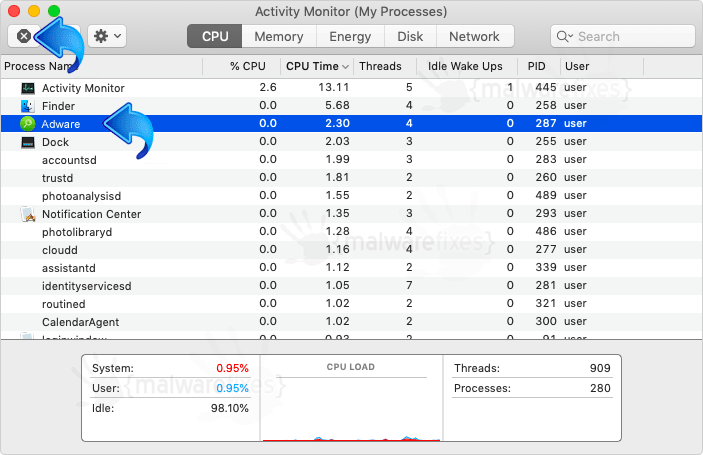Click the green zoom window button
Image resolution: width=703 pixels, height=455 pixels.
(x=54, y=11)
